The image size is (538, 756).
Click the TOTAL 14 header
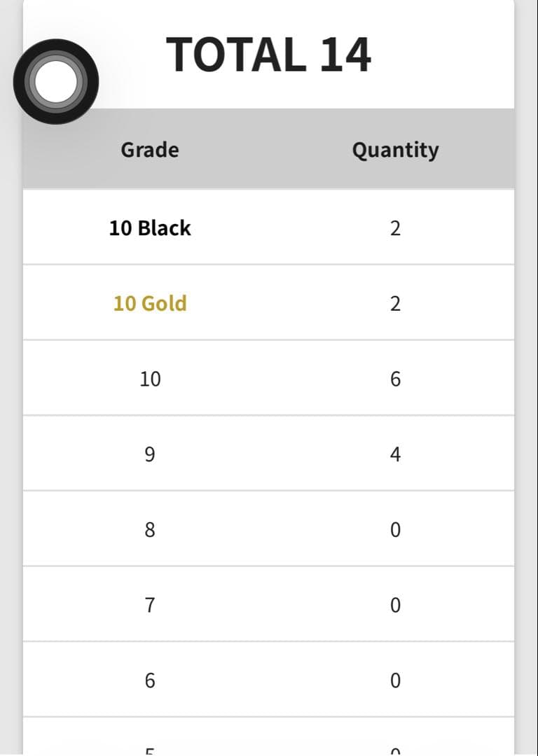[268, 55]
